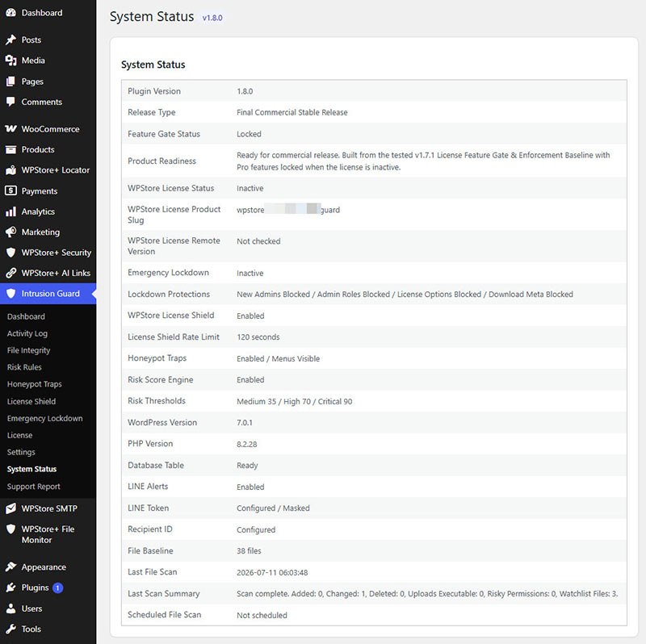Viewport: 646px width, 644px height.
Task: Click the File Baseline '38 files' value
Action: click(249, 551)
